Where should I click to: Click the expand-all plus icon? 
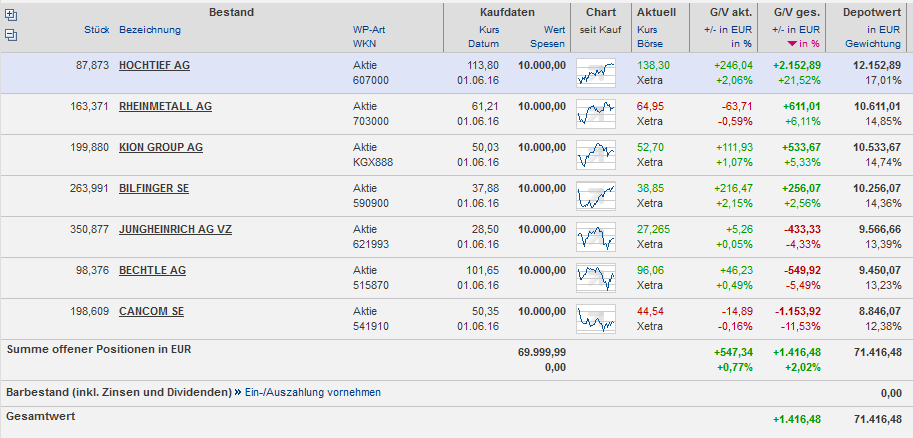click(x=12, y=16)
